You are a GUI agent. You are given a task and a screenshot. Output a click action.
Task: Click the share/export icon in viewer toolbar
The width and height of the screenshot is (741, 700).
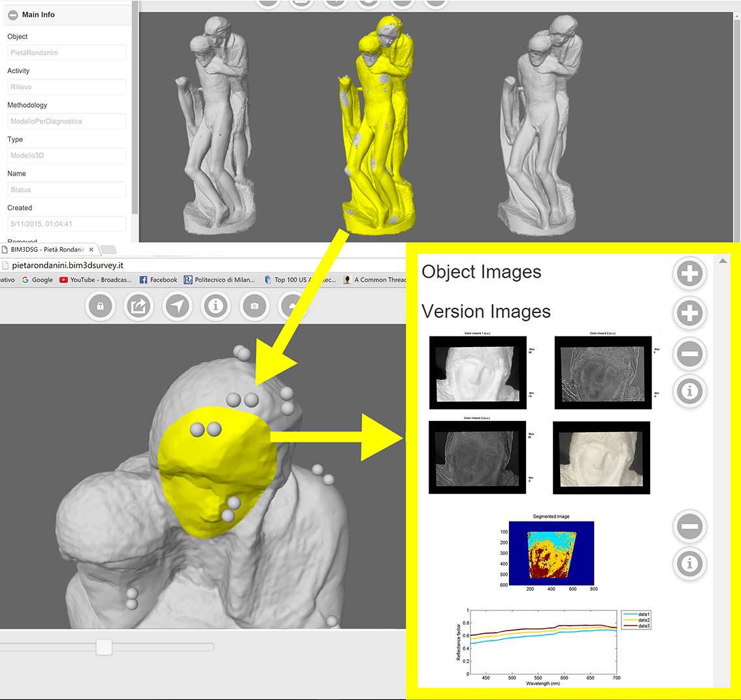(x=139, y=307)
